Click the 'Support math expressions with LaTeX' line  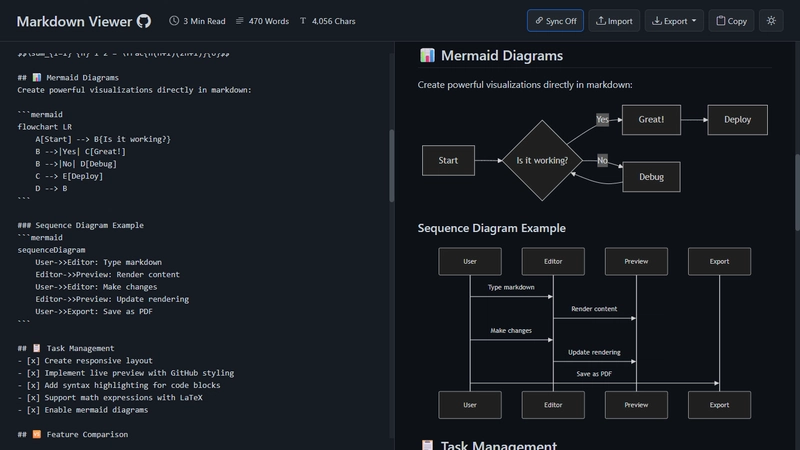coord(110,397)
